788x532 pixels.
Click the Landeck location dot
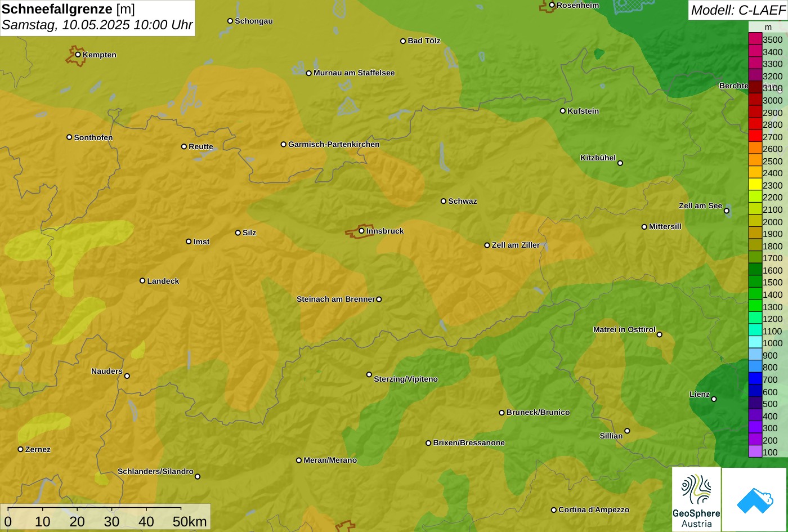tap(142, 281)
